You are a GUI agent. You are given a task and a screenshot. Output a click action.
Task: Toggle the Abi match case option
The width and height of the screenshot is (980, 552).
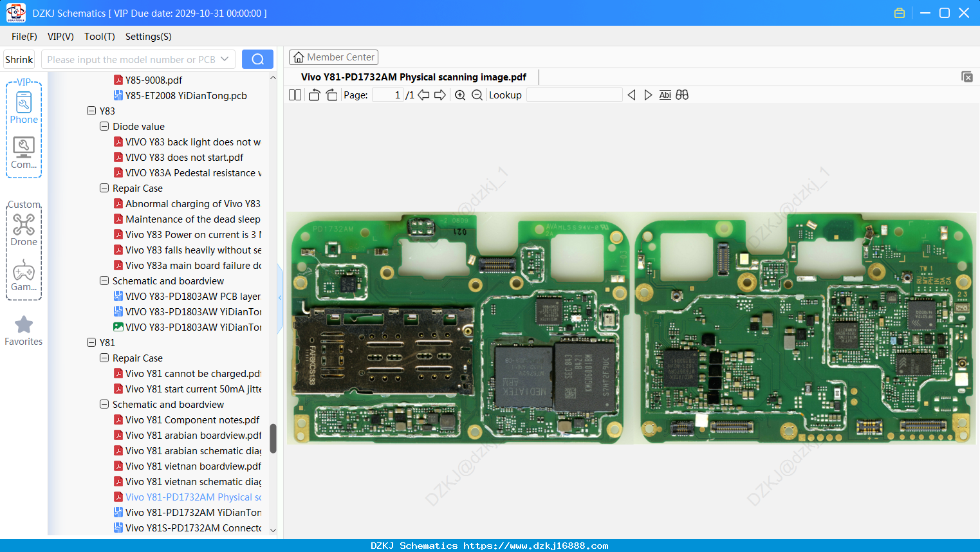(665, 95)
